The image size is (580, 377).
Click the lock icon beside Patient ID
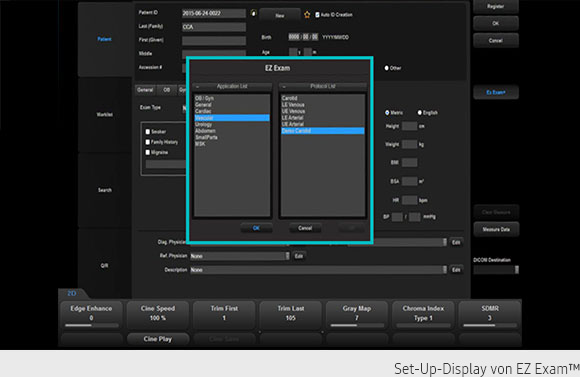tap(253, 13)
